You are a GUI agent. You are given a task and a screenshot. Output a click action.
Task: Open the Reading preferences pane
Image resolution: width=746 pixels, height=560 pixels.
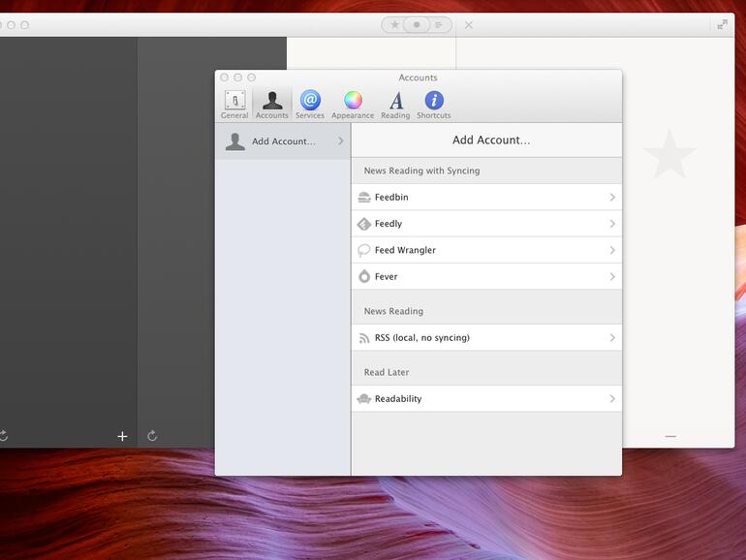pos(395,104)
